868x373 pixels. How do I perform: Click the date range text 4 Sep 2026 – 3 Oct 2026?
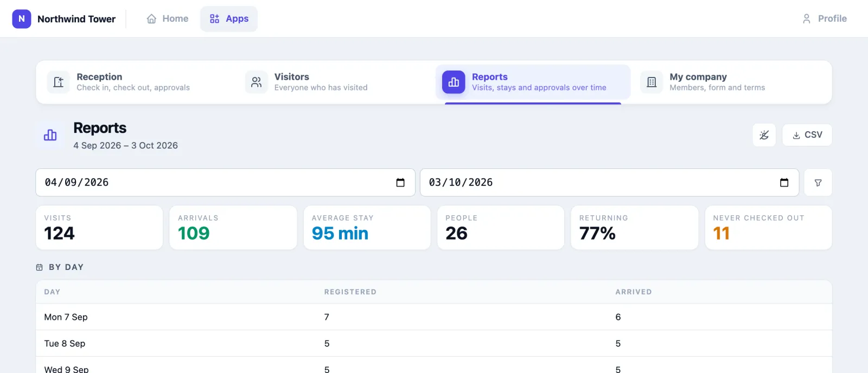[126, 145]
